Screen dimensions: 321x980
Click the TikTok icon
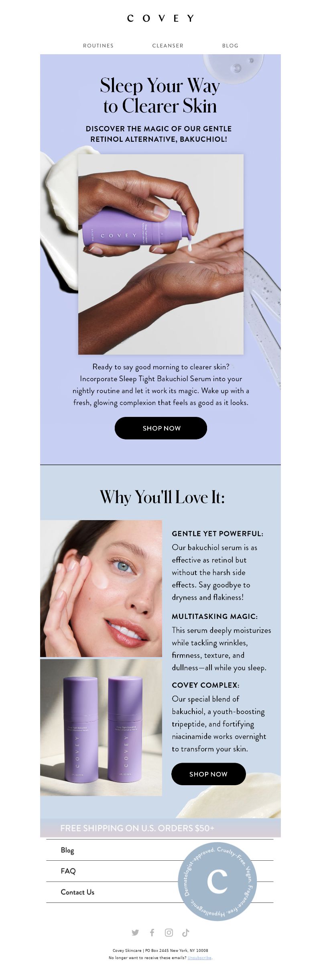(185, 933)
